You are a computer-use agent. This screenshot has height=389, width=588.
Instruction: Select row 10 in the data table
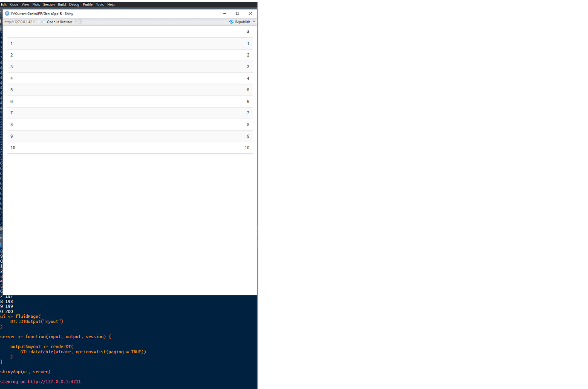pos(128,147)
